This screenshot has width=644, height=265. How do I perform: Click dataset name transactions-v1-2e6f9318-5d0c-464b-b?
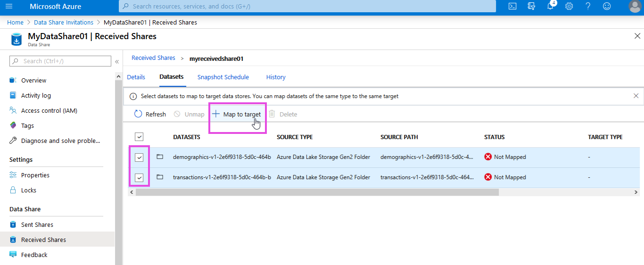(222, 177)
